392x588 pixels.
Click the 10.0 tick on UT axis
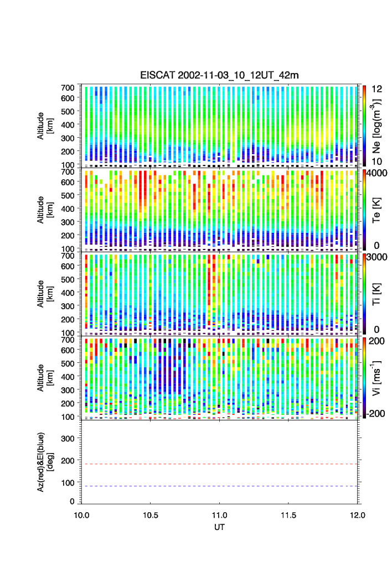pos(81,515)
